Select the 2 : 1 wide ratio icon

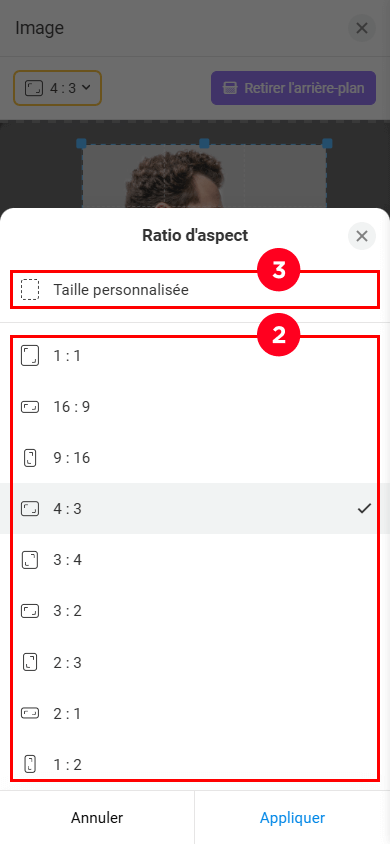pos(30,714)
